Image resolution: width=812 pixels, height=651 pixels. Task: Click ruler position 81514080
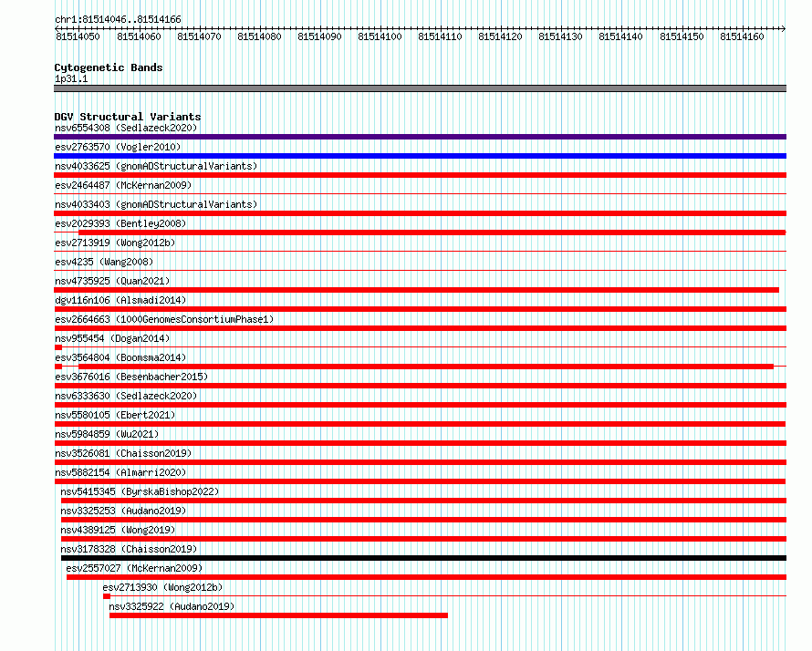coord(259,36)
